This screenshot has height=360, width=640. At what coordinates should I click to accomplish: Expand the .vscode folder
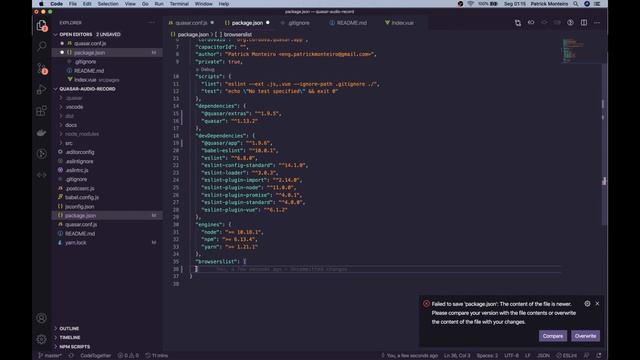74,107
